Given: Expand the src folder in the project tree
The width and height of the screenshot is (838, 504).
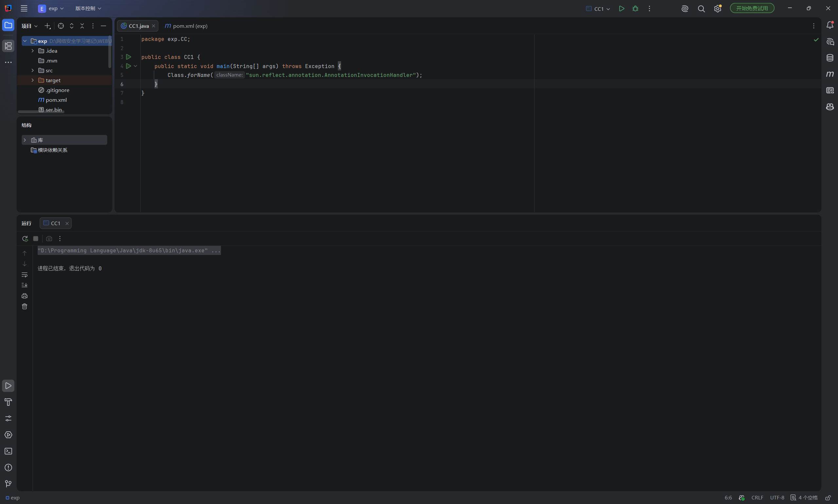Looking at the screenshot, I should 33,70.
